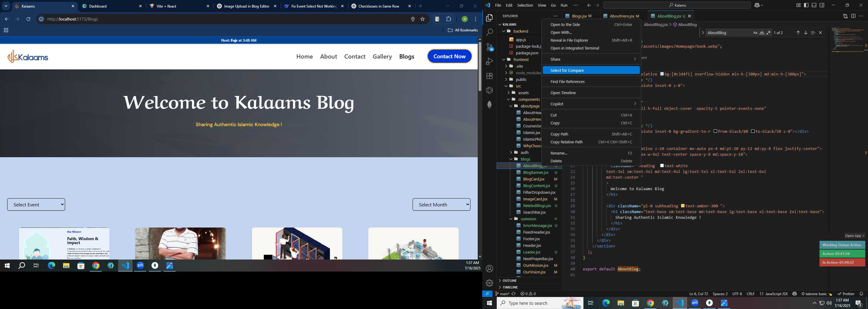Open the Gallery link in site navigation
The width and height of the screenshot is (868, 309).
[382, 56]
